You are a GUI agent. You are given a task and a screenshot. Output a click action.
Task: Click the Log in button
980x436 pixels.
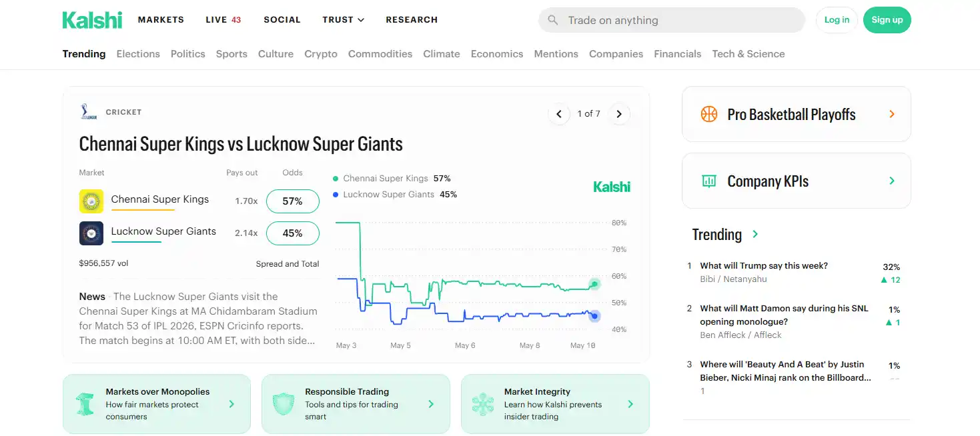click(x=837, y=20)
